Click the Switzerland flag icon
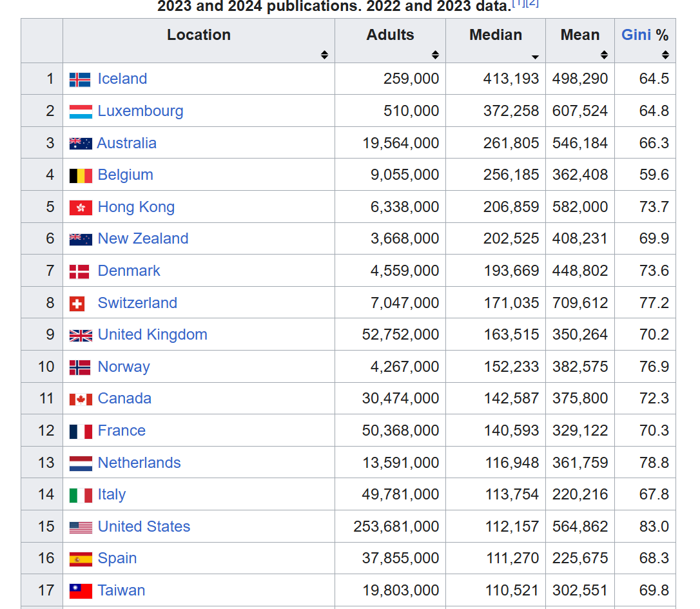Viewport: 700px width, 609px height. tap(77, 304)
